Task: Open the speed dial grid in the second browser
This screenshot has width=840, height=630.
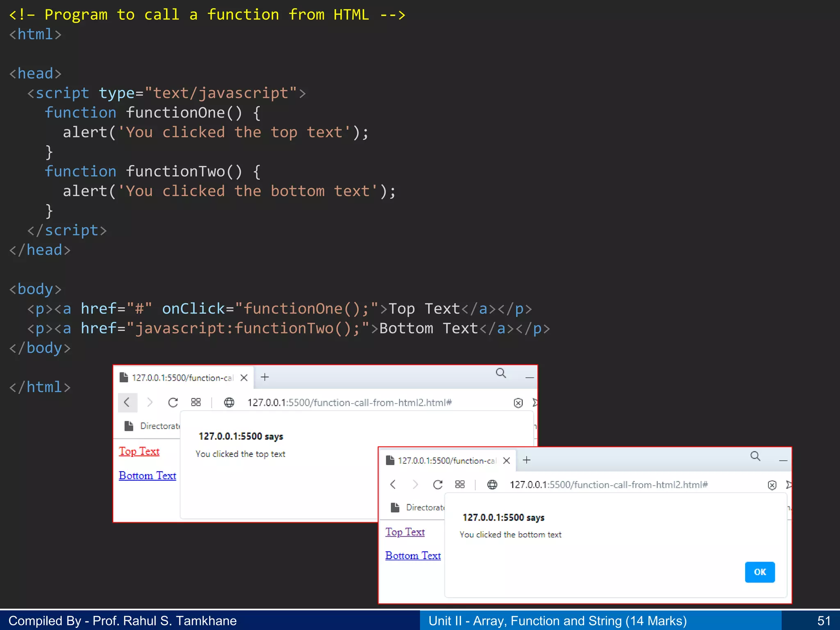Action: point(460,484)
